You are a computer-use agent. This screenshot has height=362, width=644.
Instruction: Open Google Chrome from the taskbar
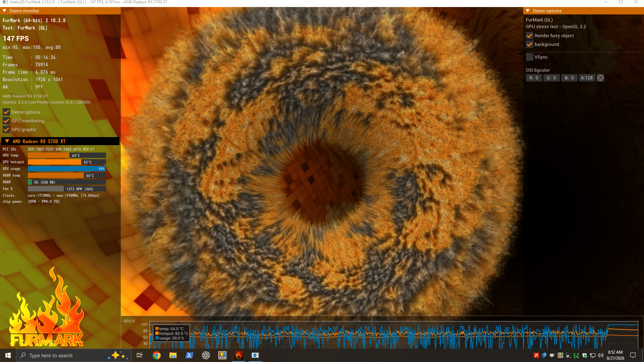pyautogui.click(x=156, y=355)
